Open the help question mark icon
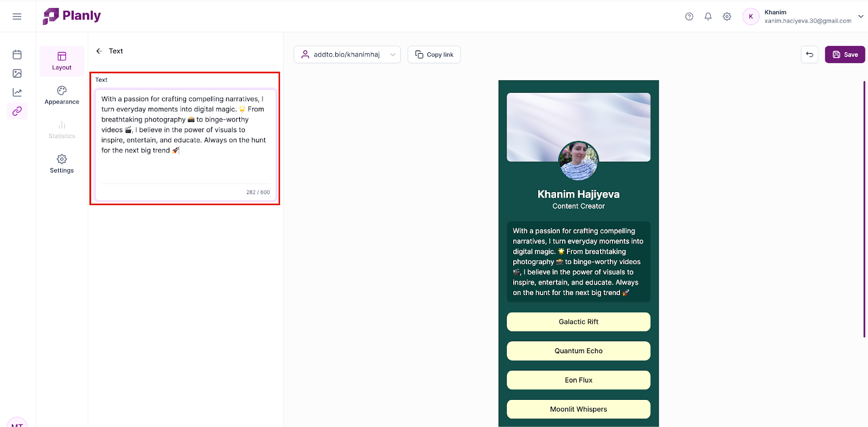868x427 pixels. [x=689, y=16]
